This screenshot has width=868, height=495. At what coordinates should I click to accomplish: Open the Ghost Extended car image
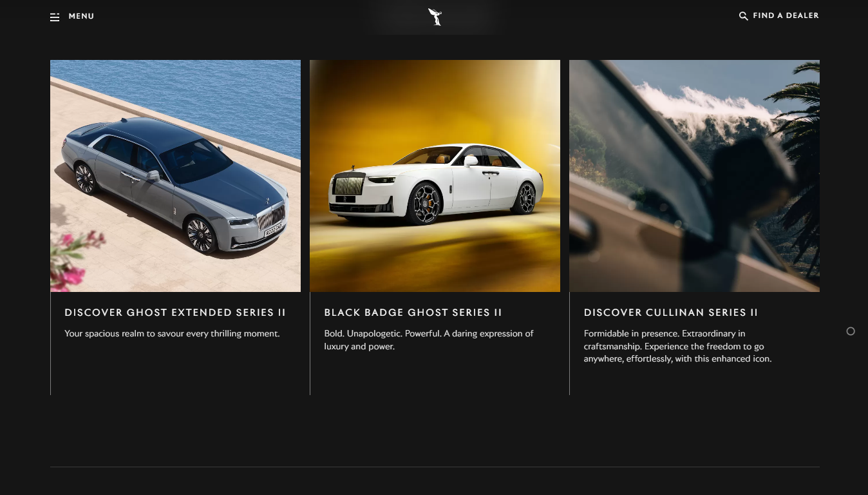(x=175, y=176)
